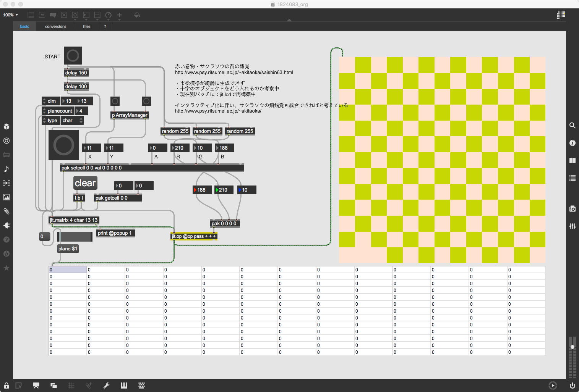This screenshot has height=392, width=579.
Task: Toggle the patcher lock icon
Action: (6, 386)
